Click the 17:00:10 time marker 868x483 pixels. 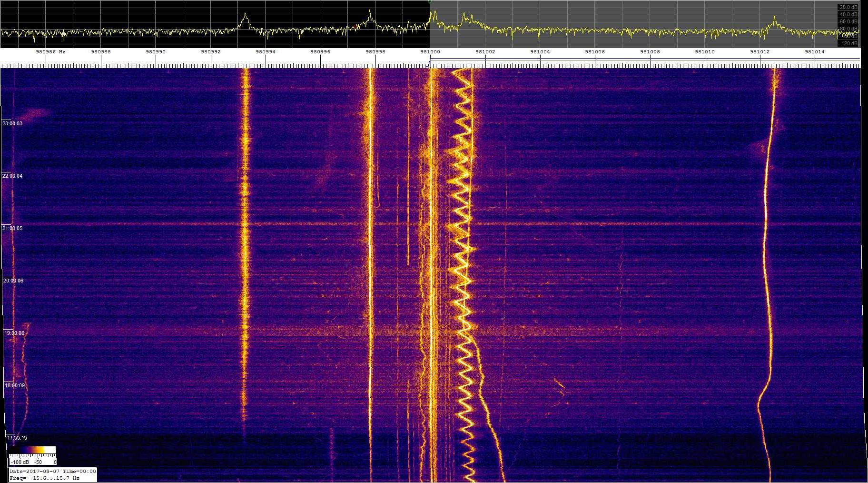point(17,438)
